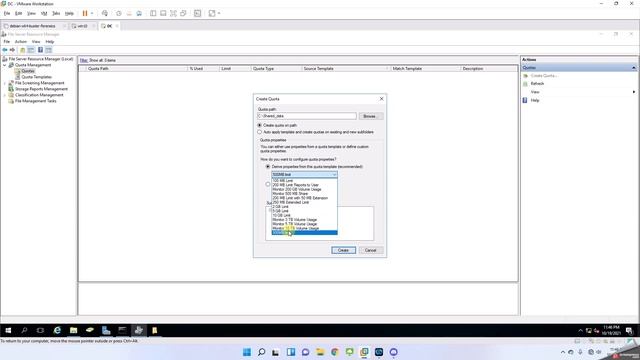Expand the File Screening Management node

coord(5,83)
